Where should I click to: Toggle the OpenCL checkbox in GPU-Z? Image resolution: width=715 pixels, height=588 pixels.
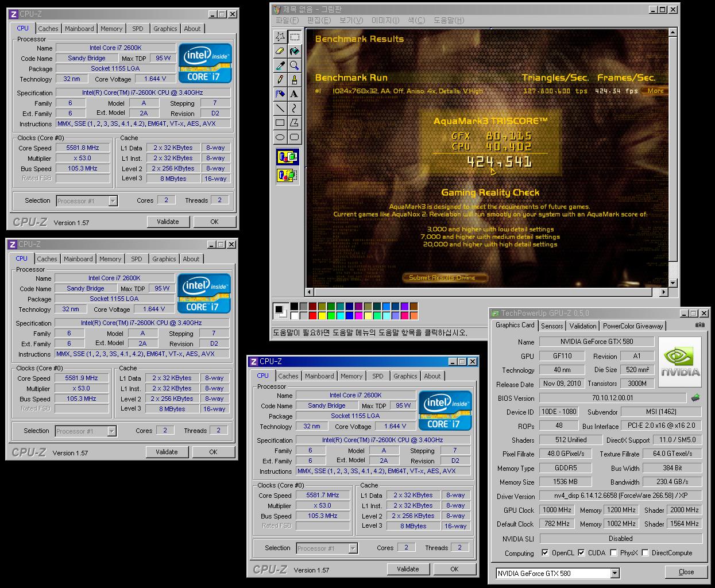click(x=545, y=553)
